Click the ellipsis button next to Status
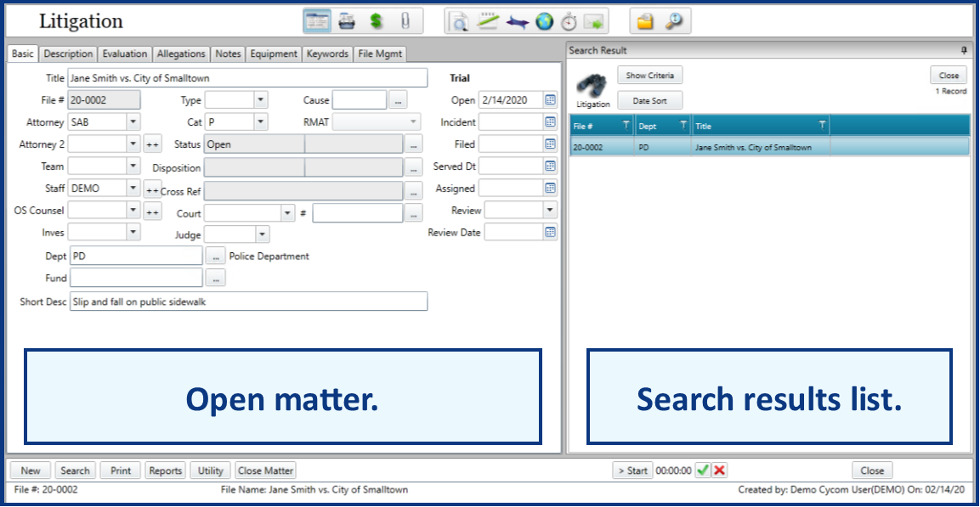Viewport: 980px width, 507px height. [412, 144]
